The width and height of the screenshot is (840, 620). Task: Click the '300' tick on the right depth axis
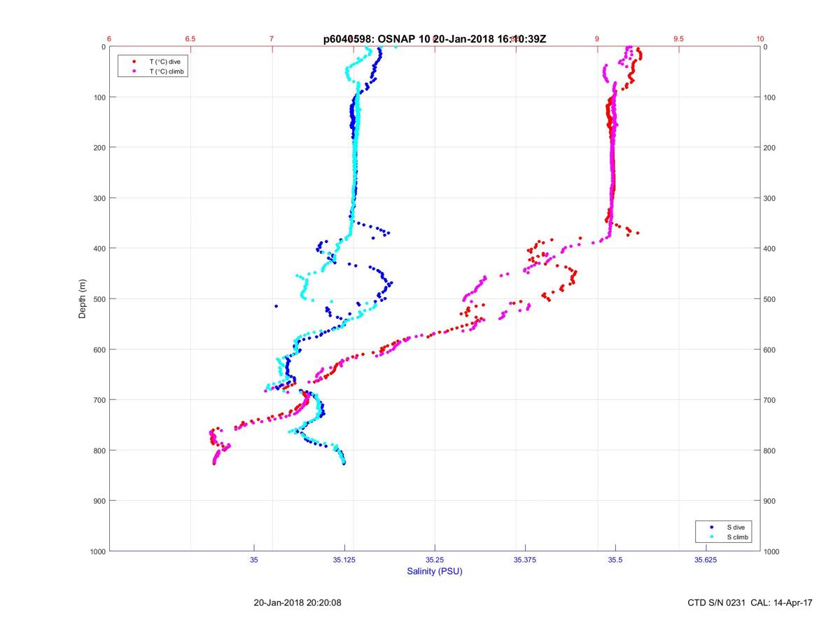770,198
